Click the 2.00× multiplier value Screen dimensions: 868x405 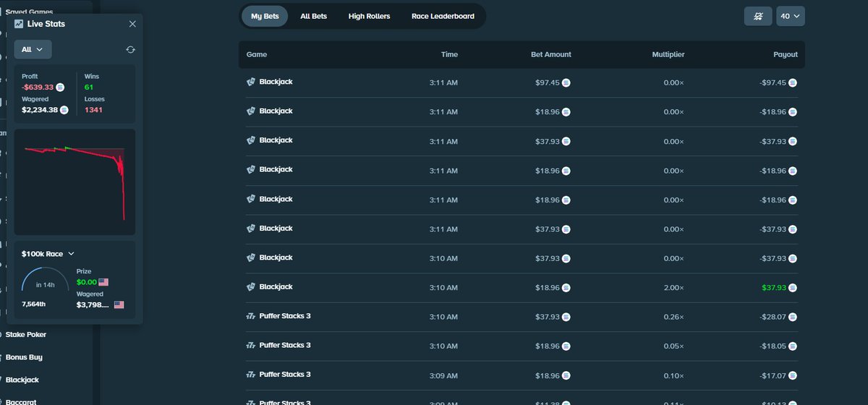click(x=674, y=288)
